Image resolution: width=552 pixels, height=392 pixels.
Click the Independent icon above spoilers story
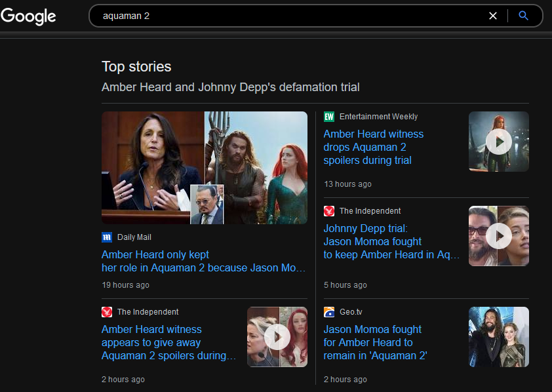[107, 312]
